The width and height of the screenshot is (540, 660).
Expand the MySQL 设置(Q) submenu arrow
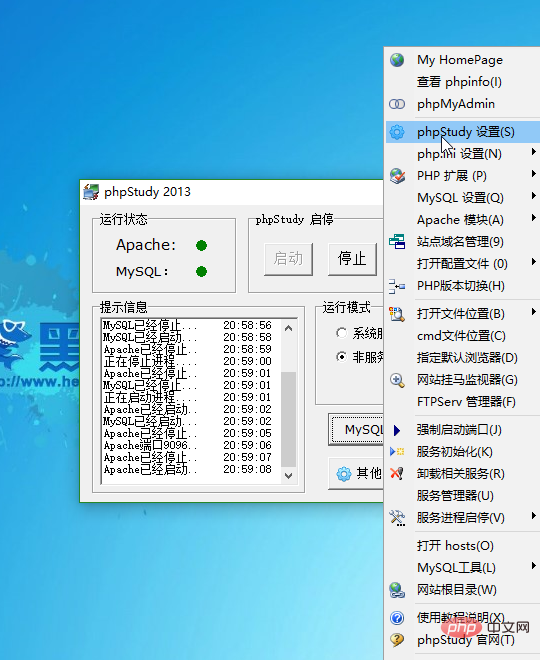(x=533, y=195)
